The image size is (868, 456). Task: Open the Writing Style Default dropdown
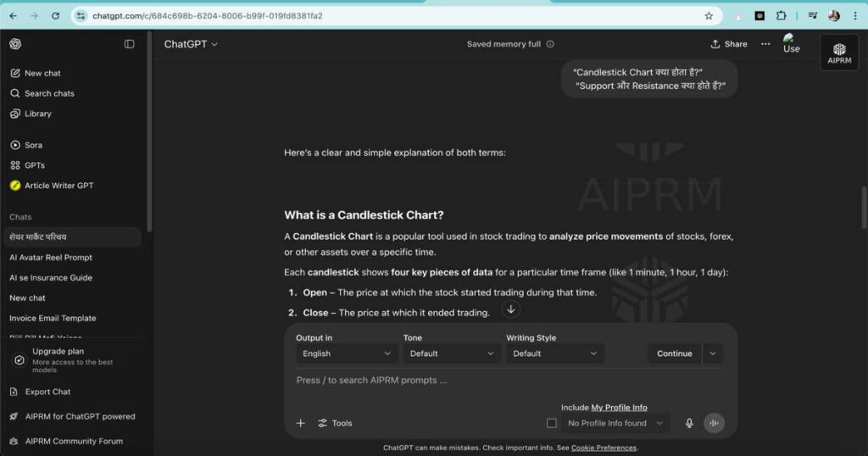point(554,353)
